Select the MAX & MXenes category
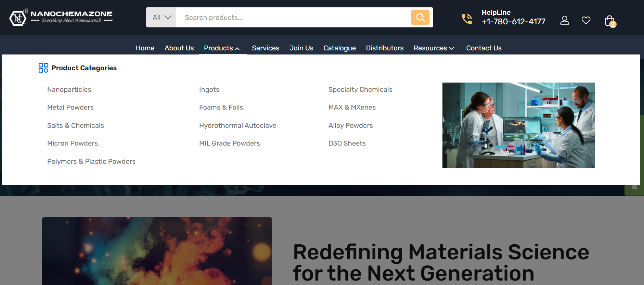This screenshot has width=644, height=285. pos(352,107)
